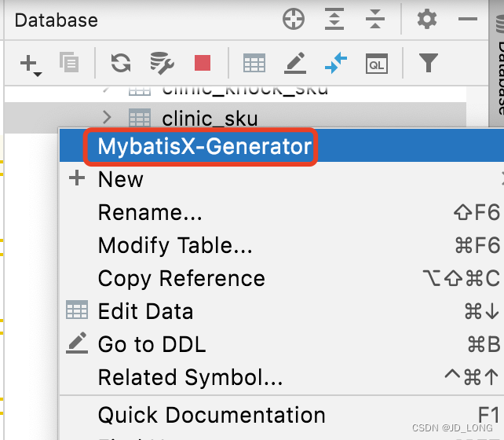This screenshot has width=504, height=440.
Task: Choose Go to DDL menu item
Action: 282,344
